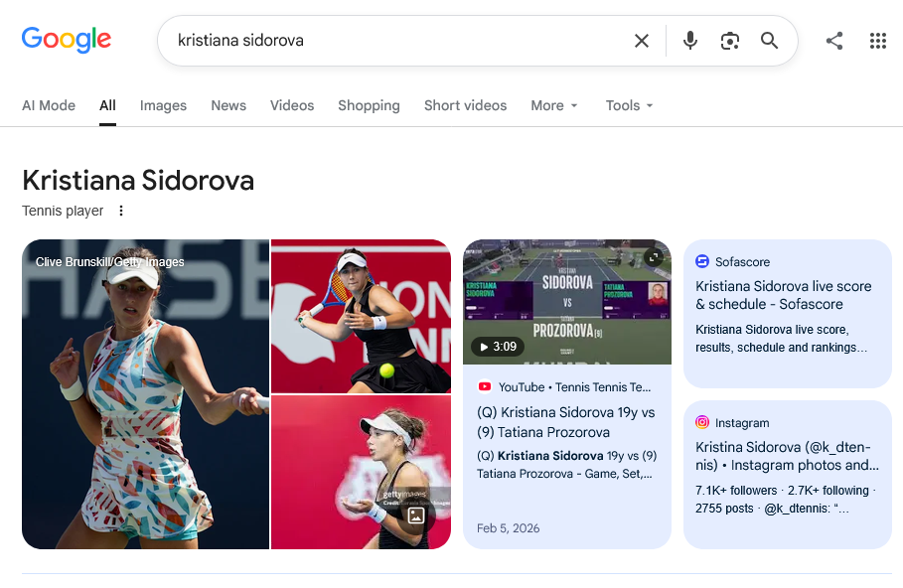
Task: Open the Kristiana Sidorova vs Tatiana Prozorova link
Action: (566, 422)
